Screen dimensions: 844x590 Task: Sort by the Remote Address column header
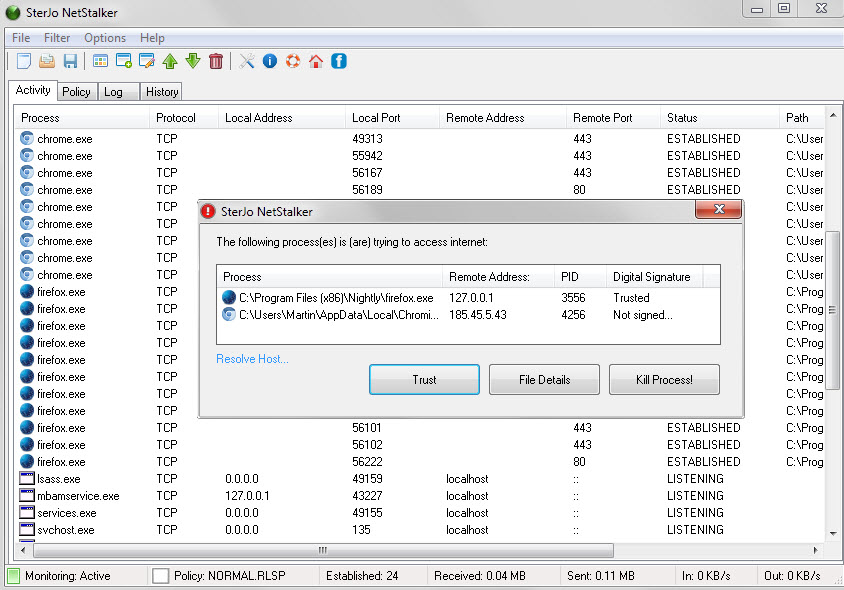click(x=503, y=118)
